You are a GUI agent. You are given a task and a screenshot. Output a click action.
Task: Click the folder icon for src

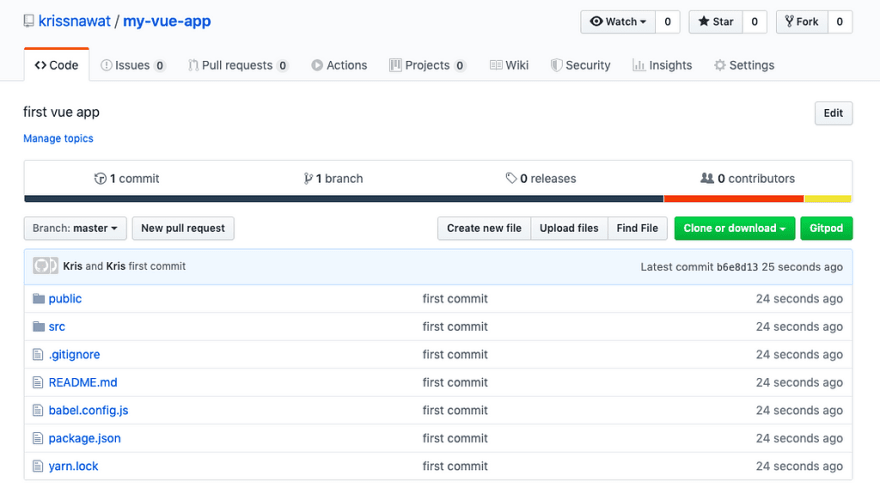39,326
